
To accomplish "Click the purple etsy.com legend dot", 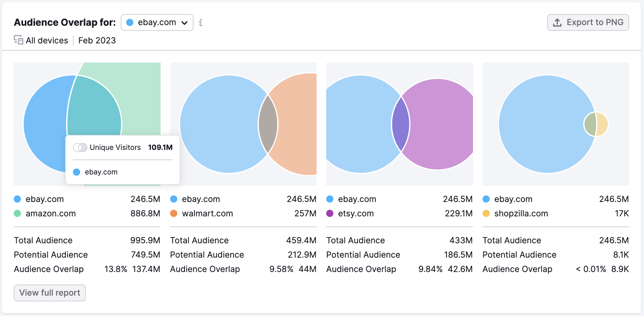I will click(x=330, y=213).
